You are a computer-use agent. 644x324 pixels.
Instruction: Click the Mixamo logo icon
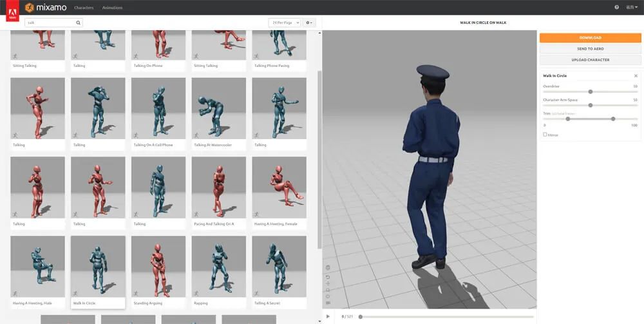[30, 8]
